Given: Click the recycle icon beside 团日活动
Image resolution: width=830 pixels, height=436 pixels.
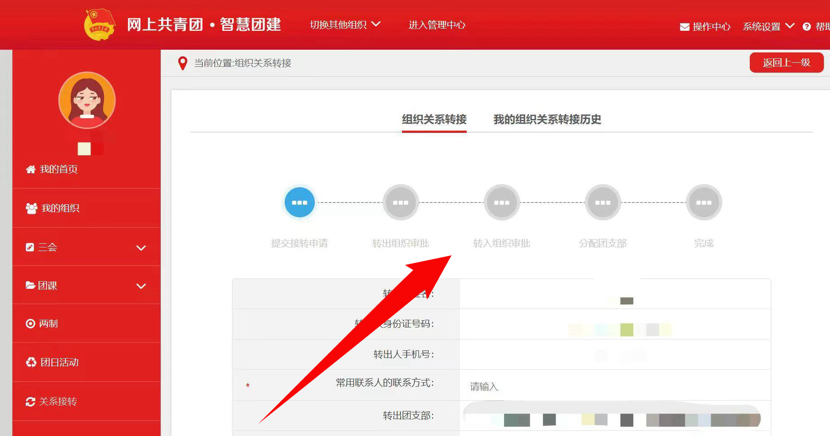Looking at the screenshot, I should point(30,363).
